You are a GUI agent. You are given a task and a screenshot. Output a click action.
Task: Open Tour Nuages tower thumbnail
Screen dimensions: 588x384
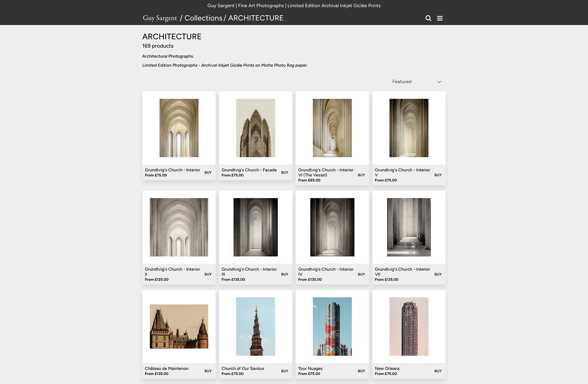[332, 326]
